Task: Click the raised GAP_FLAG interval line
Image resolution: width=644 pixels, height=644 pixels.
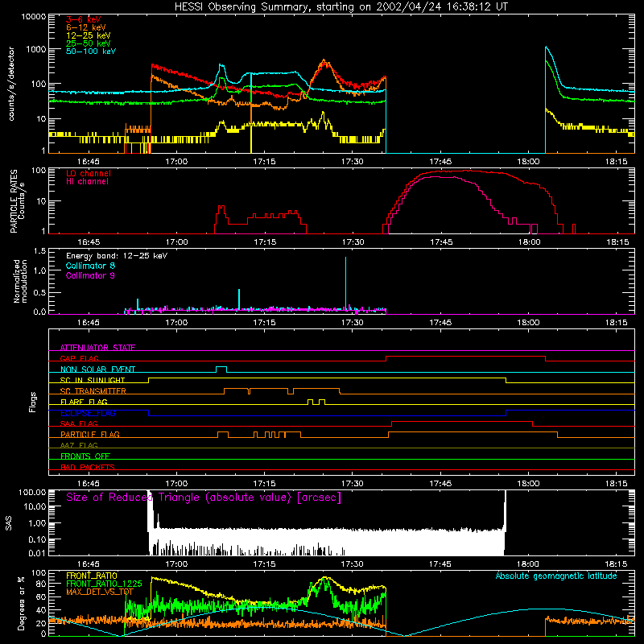Action: tap(466, 357)
